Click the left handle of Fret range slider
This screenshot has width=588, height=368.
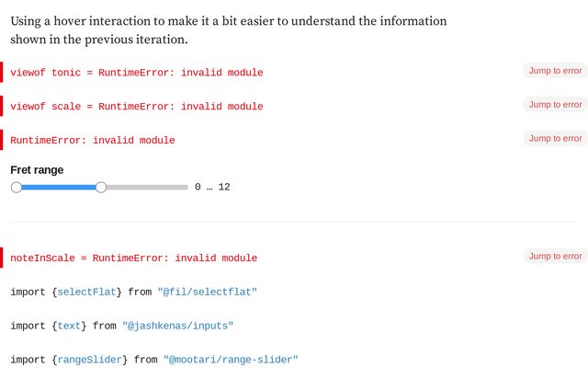coord(17,187)
